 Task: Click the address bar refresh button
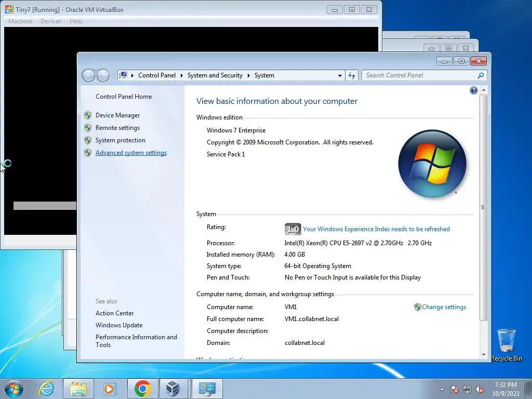click(352, 75)
